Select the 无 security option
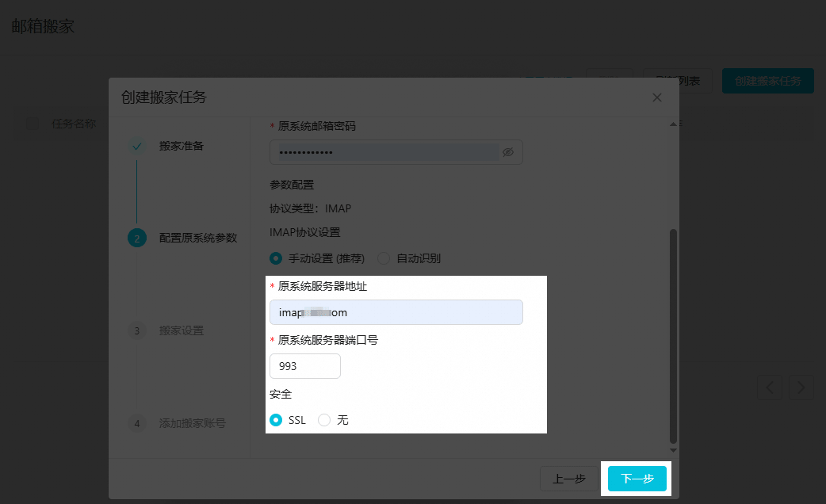826x504 pixels. 324,420
